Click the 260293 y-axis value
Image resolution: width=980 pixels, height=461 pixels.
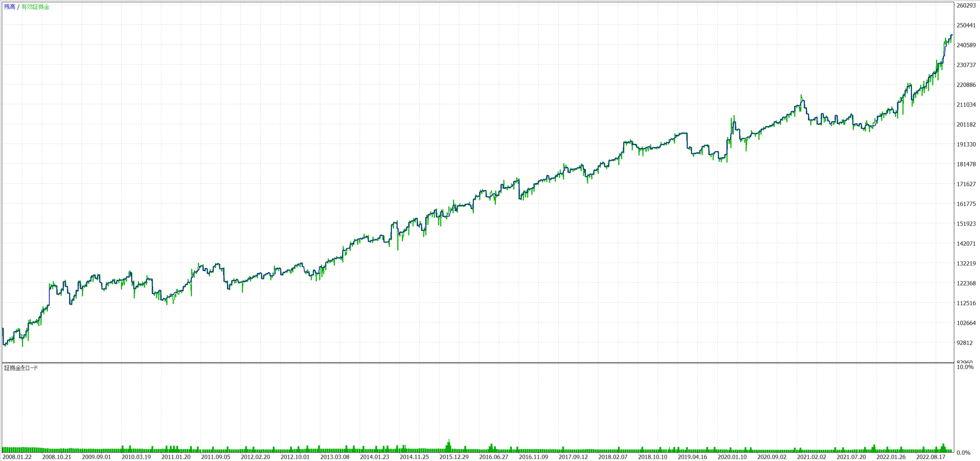point(966,5)
